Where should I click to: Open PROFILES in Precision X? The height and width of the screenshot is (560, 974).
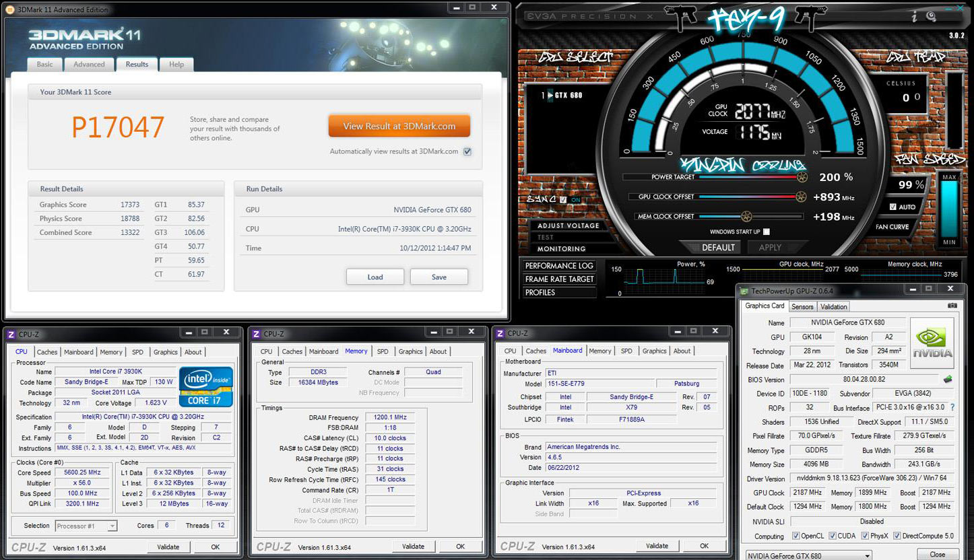[559, 293]
